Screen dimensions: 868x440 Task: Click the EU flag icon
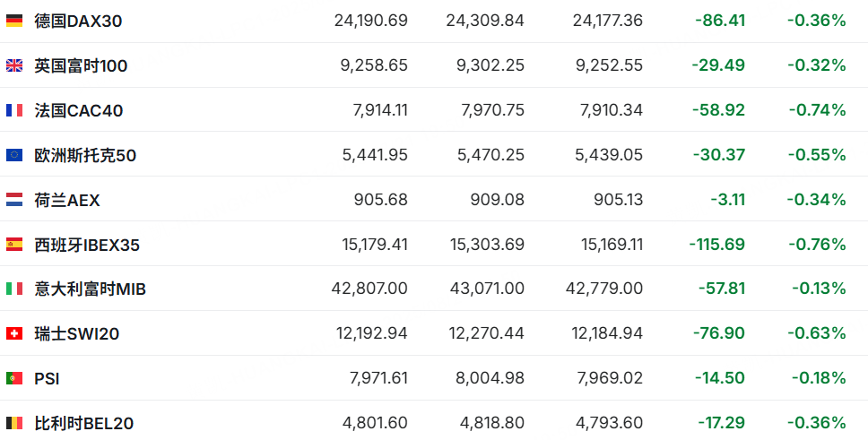14,155
